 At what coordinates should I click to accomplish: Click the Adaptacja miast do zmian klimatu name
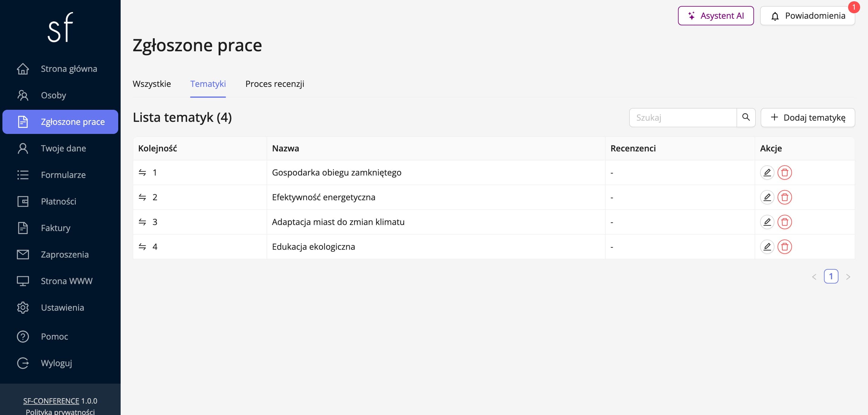[338, 222]
